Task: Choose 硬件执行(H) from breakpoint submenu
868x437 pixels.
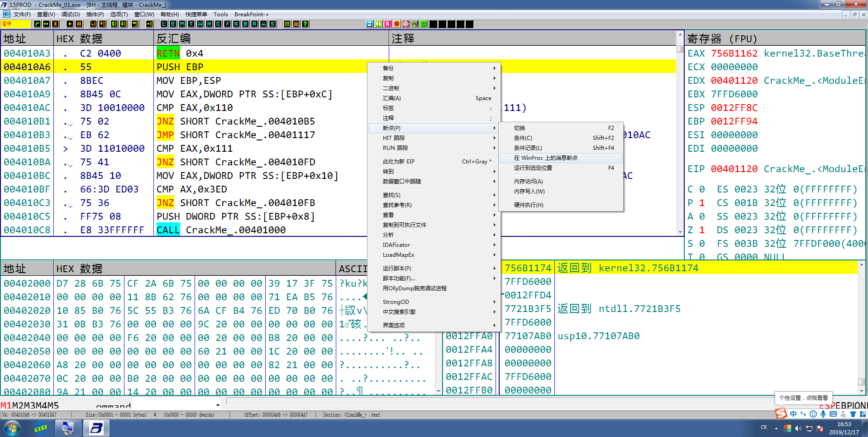Action: pyautogui.click(x=529, y=205)
